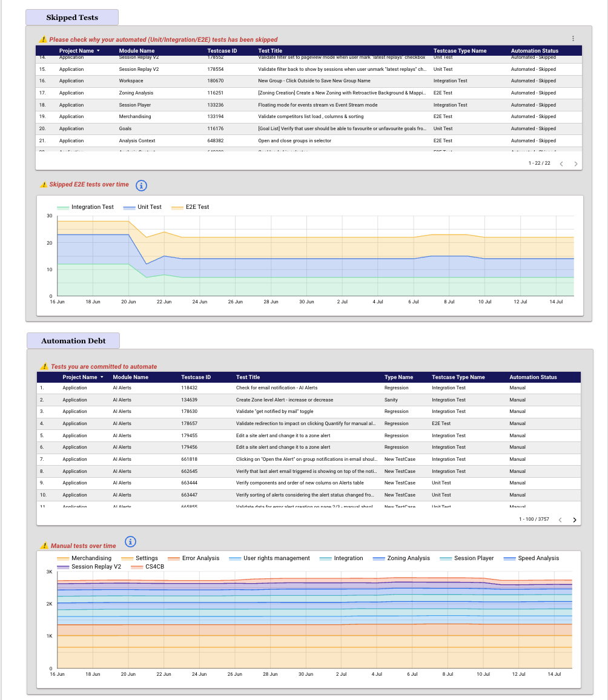Toggle the Merchandising series in the Manual tests legend

[85, 558]
